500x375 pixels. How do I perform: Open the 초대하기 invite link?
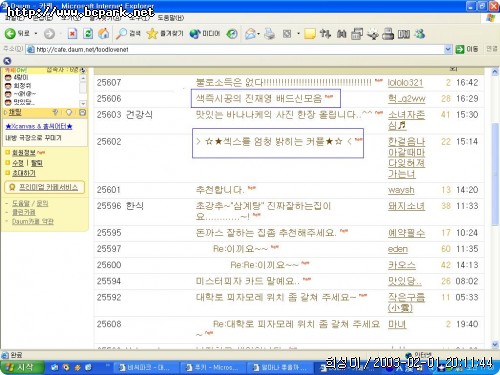(x=24, y=173)
